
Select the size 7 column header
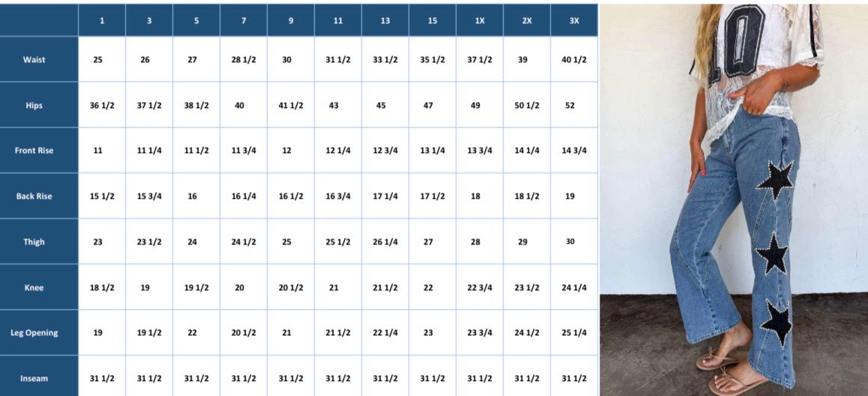(244, 20)
